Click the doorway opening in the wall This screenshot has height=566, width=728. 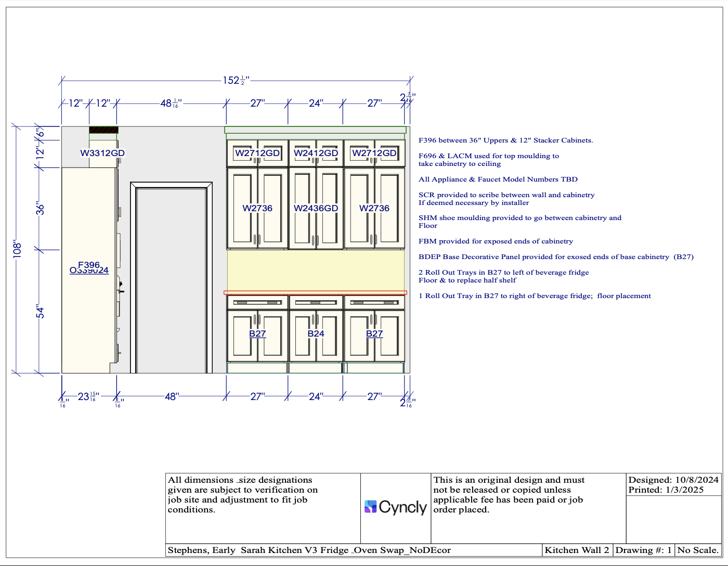(171, 281)
